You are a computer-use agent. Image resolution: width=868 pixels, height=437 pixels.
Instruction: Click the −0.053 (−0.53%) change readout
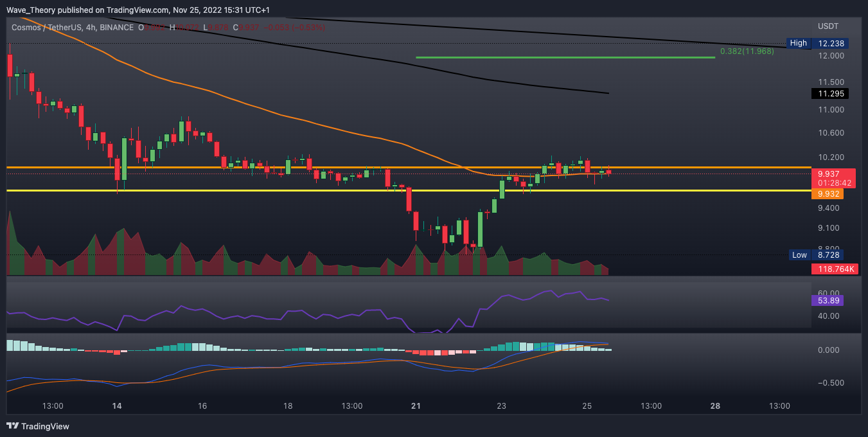pyautogui.click(x=294, y=27)
